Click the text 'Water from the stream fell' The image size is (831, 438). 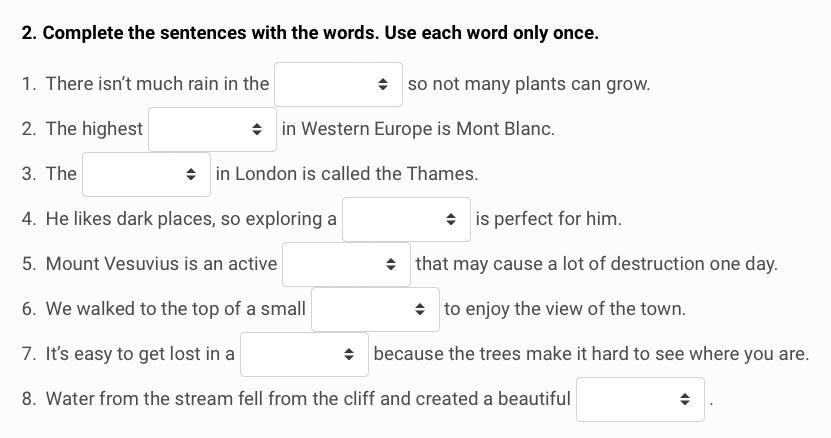coord(150,399)
